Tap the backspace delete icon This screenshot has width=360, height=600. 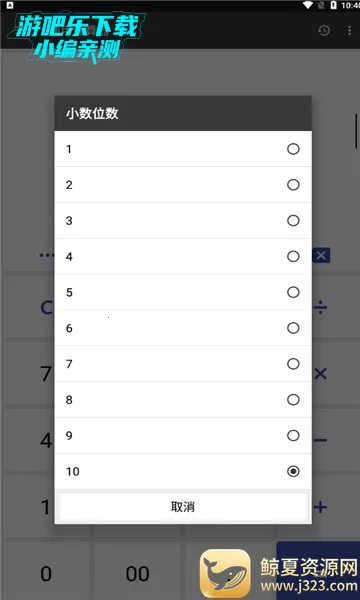[x=321, y=256]
